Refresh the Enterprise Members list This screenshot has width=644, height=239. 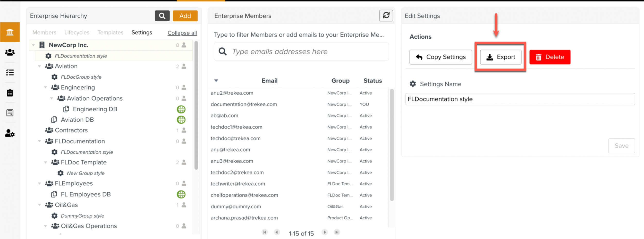(x=386, y=15)
